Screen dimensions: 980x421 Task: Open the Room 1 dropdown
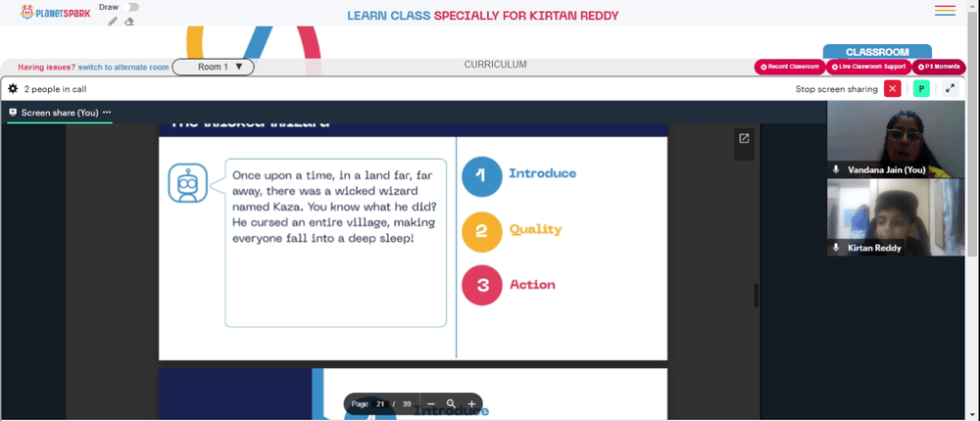pos(213,67)
